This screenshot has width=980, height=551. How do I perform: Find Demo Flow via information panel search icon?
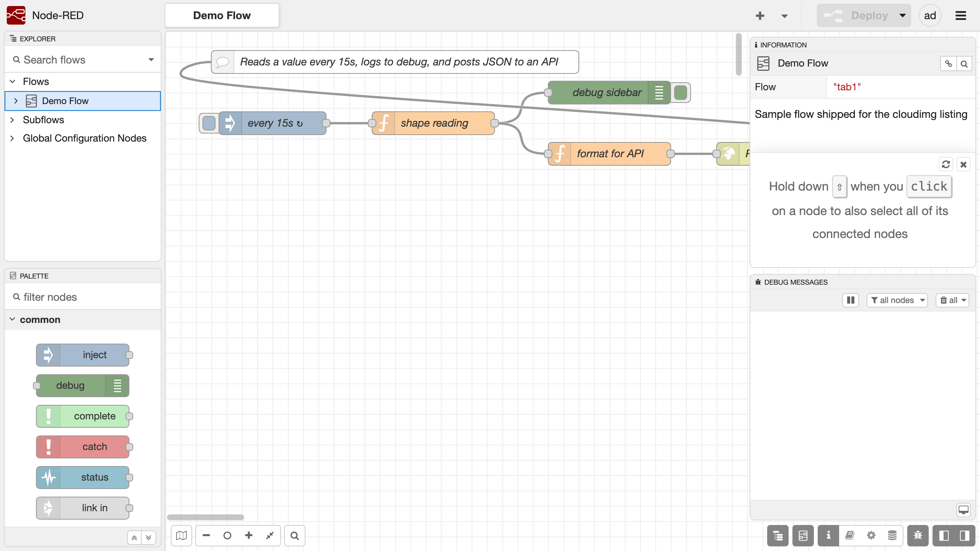pyautogui.click(x=964, y=64)
